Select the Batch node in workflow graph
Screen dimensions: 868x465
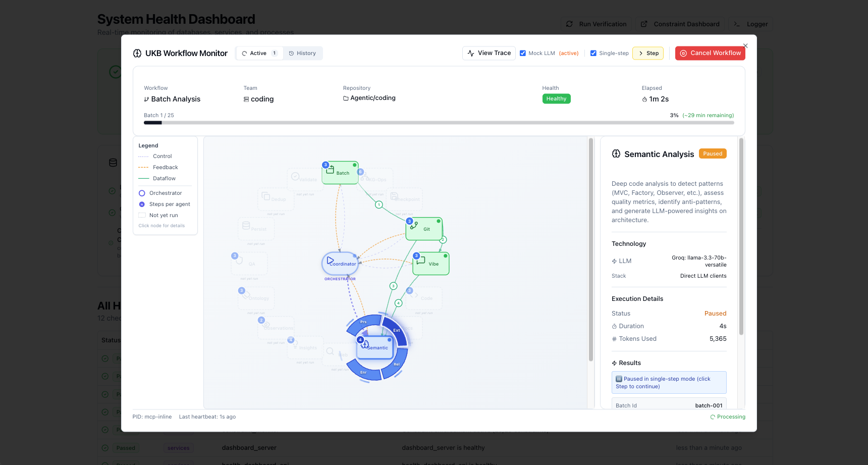coord(340,173)
